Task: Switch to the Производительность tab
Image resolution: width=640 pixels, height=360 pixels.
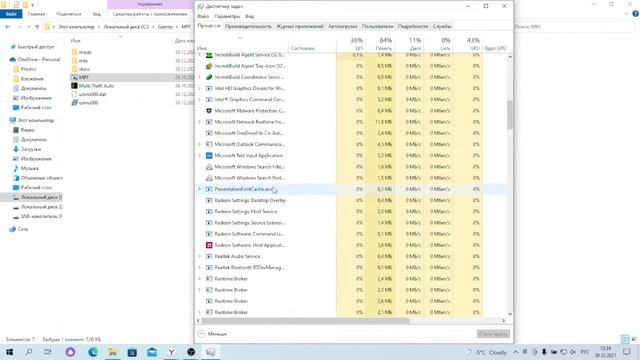Action: tap(248, 26)
